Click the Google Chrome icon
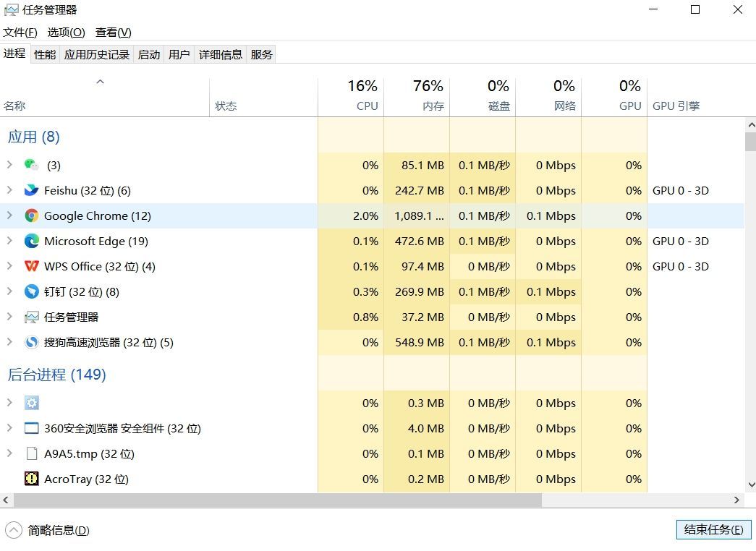 31,215
